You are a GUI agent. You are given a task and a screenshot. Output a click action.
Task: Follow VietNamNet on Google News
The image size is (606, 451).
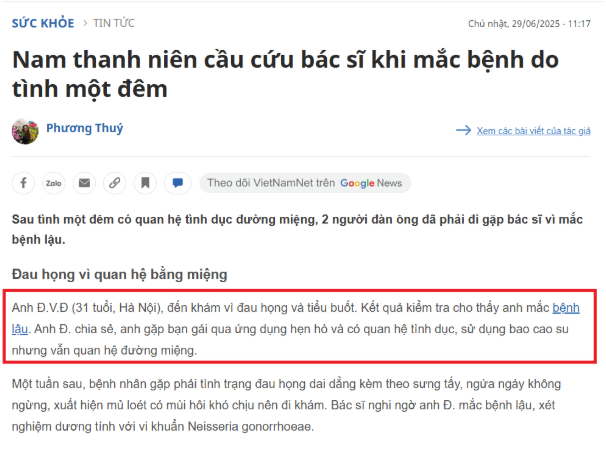tap(305, 183)
